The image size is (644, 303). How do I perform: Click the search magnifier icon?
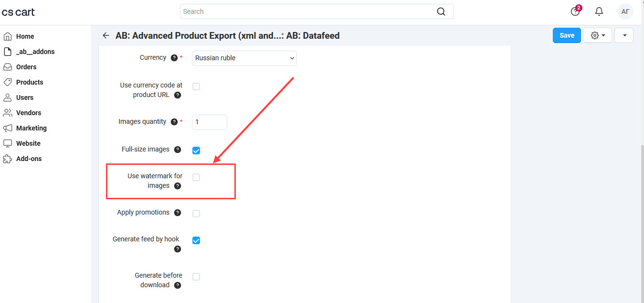[441, 11]
